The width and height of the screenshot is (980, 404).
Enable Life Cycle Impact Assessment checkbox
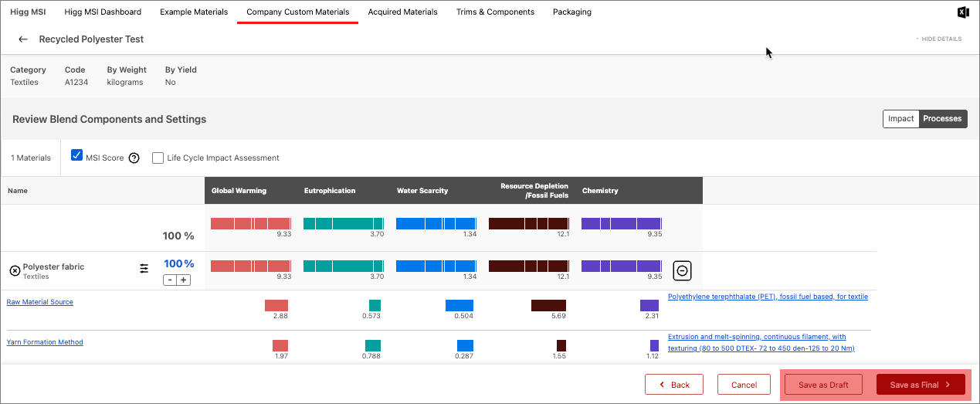[x=158, y=158]
